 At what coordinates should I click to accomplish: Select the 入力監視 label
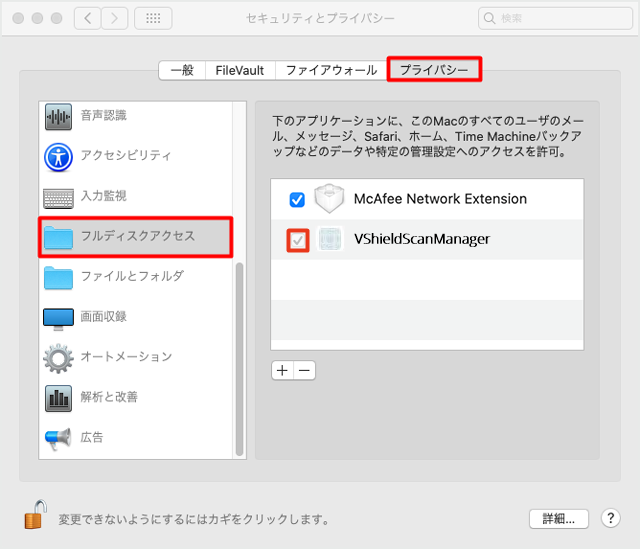click(x=104, y=196)
